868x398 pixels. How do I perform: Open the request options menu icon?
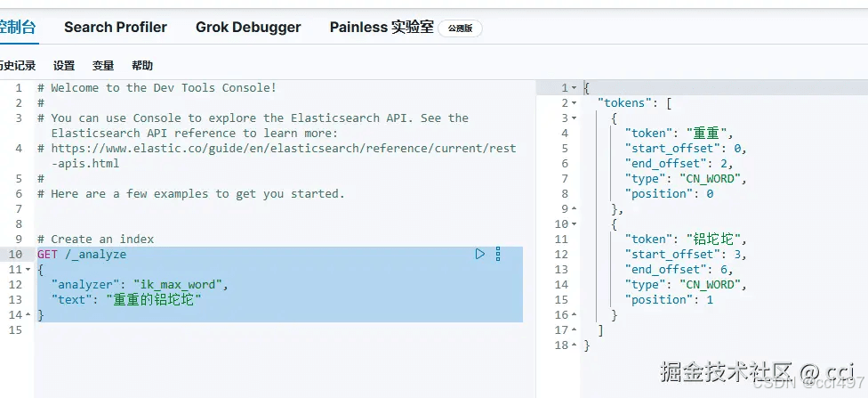[x=498, y=254]
